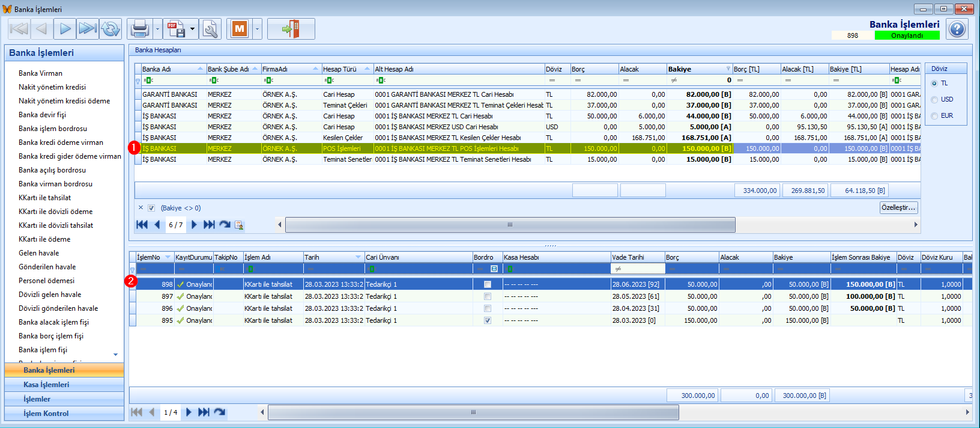The height and width of the screenshot is (428, 980).
Task: Click the Özelleştir button
Action: click(898, 207)
